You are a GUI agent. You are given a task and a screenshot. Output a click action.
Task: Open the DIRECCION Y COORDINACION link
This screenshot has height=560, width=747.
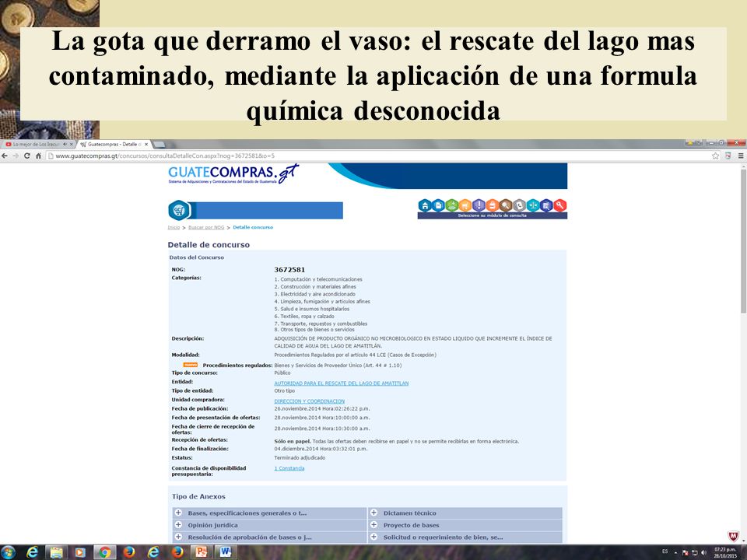click(309, 401)
